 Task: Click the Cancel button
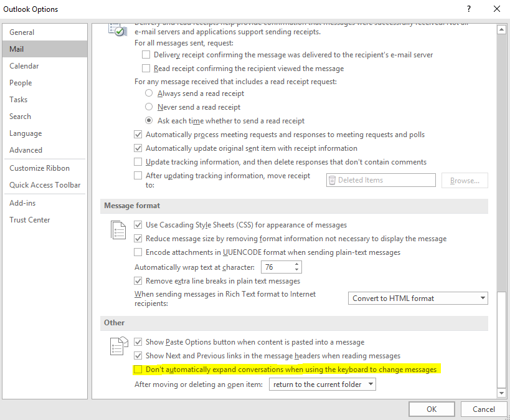484,409
